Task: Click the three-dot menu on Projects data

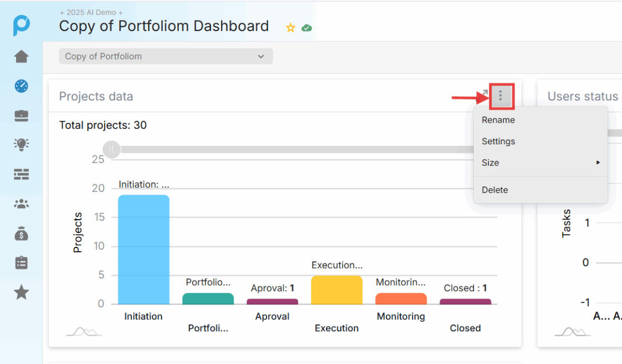Action: pos(500,97)
